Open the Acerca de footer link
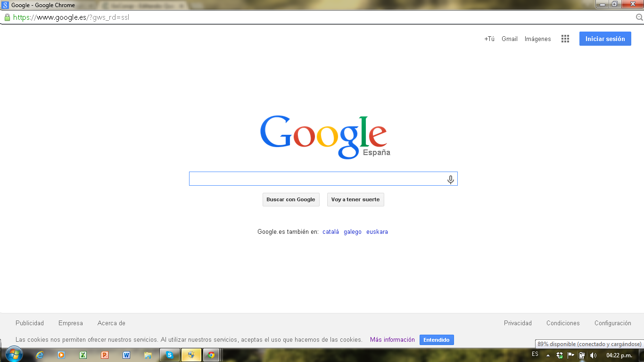 pos(111,323)
